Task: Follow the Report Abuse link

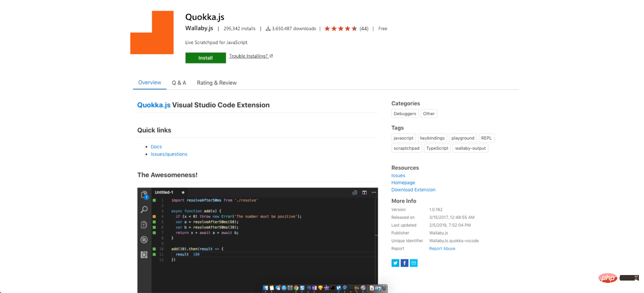Action: [x=442, y=249]
